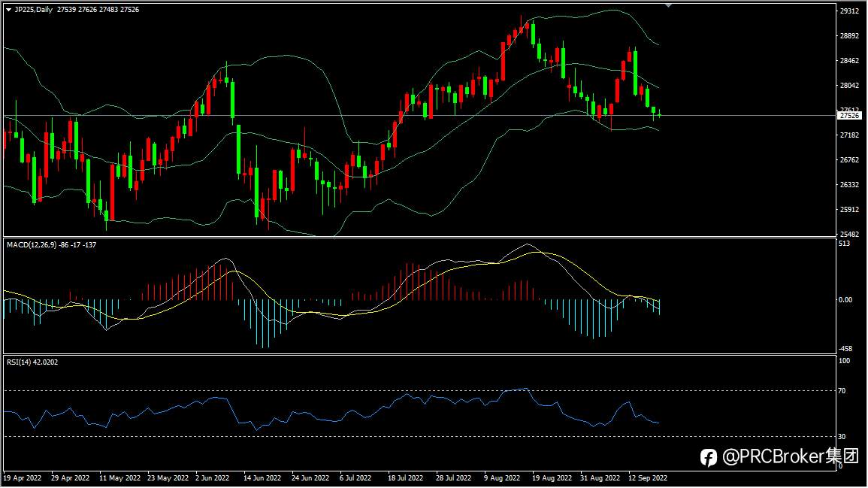This screenshot has width=868, height=488.
Task: Click date label 18 Jul 2022
Action: click(405, 478)
